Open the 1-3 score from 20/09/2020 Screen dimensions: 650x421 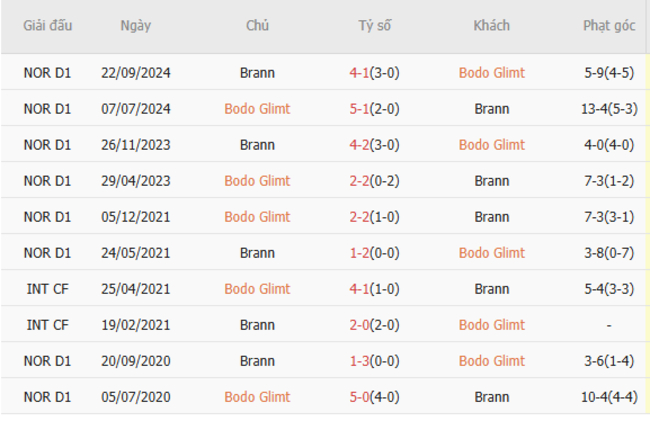tap(374, 361)
